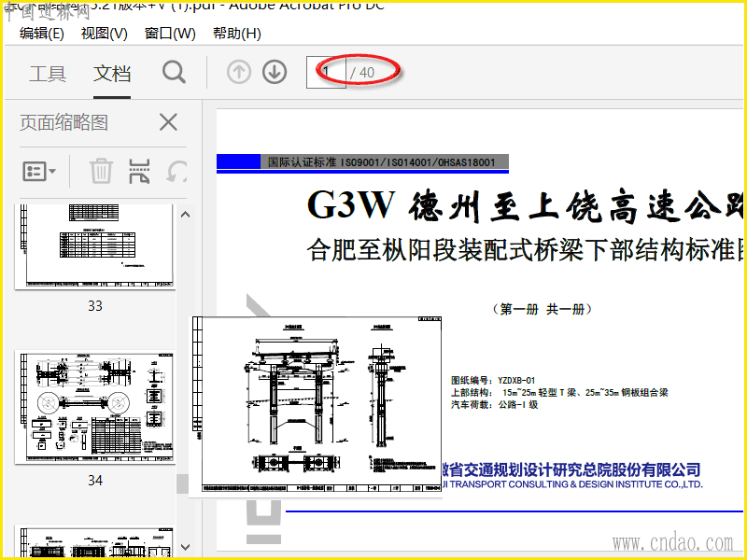This screenshot has height=560, width=747.
Task: Click the page 33 number label
Action: [x=95, y=306]
